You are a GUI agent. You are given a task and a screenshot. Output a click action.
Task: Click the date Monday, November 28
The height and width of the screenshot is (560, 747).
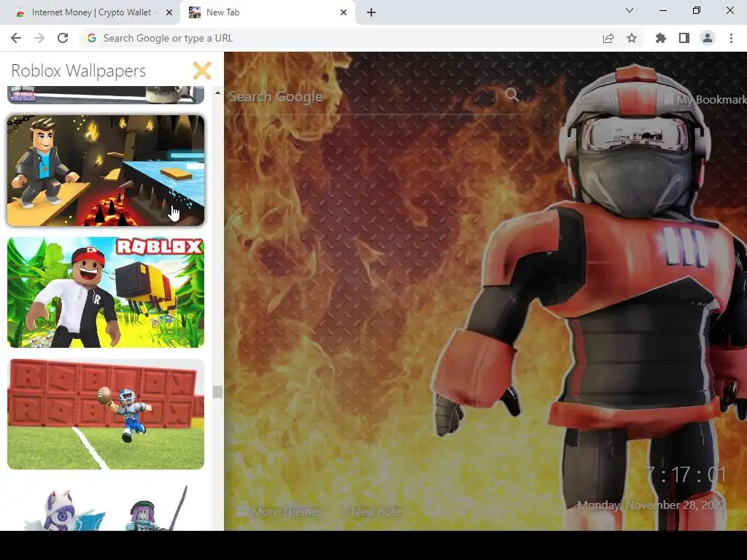(x=652, y=505)
